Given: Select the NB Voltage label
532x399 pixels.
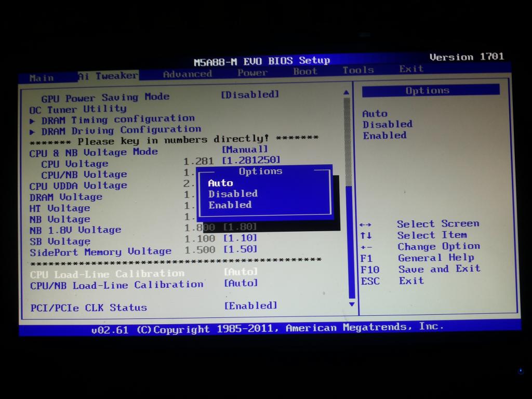Looking at the screenshot, I should point(60,220).
